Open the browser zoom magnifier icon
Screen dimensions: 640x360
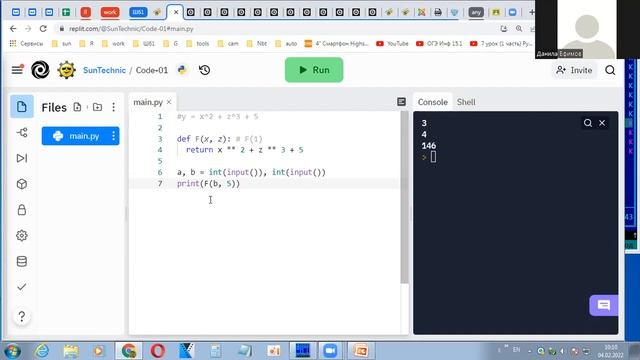pyautogui.click(x=519, y=29)
